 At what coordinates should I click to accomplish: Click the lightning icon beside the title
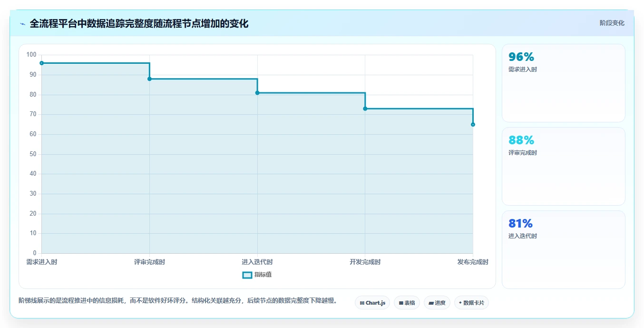(22, 24)
